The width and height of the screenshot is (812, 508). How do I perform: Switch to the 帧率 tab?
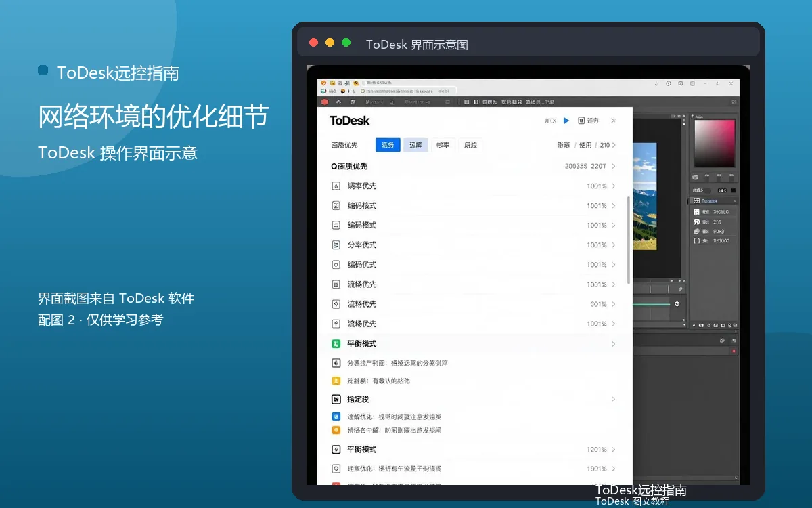(443, 145)
